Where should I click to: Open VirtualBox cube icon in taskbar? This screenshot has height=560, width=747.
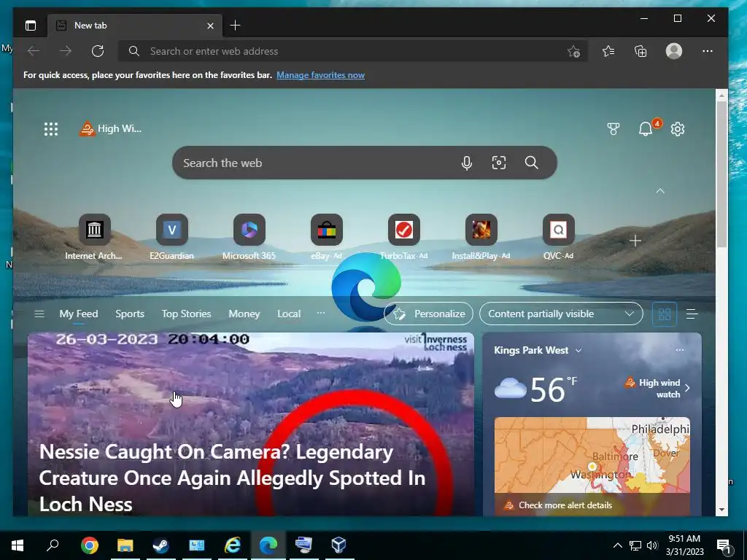338,545
